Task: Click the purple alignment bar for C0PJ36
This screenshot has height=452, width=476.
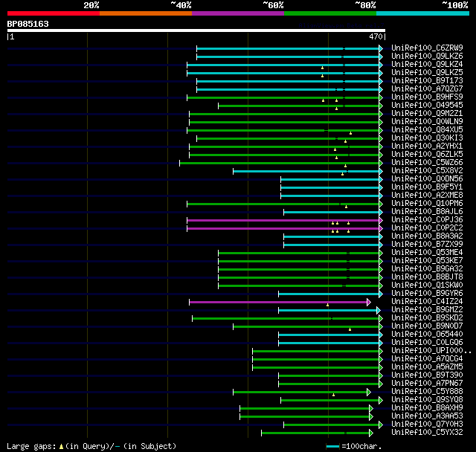Action: [283, 220]
